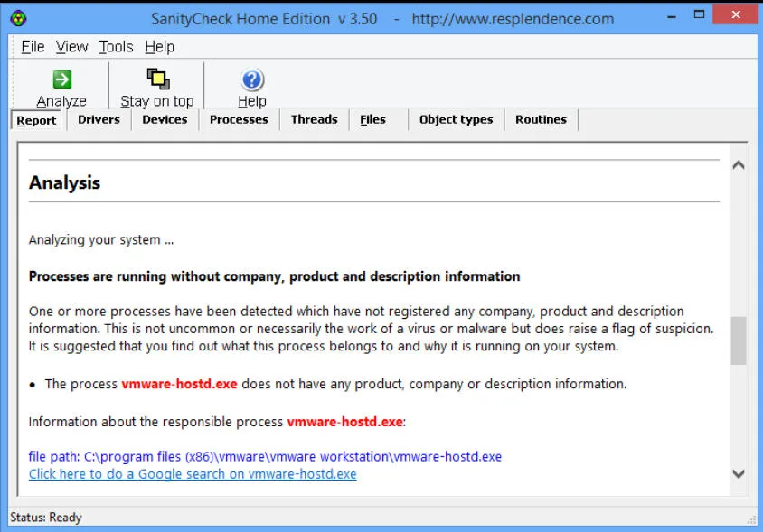Open the File menu
The height and width of the screenshot is (532, 763).
(x=33, y=47)
